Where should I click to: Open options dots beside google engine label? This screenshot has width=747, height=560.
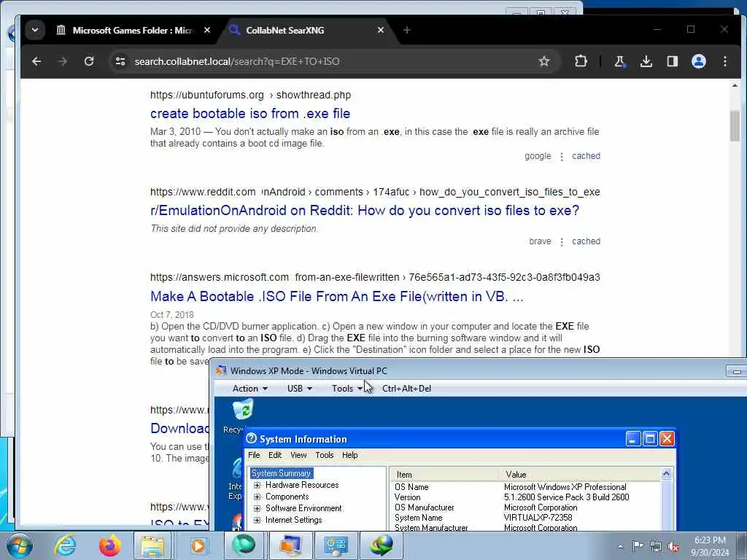click(562, 156)
